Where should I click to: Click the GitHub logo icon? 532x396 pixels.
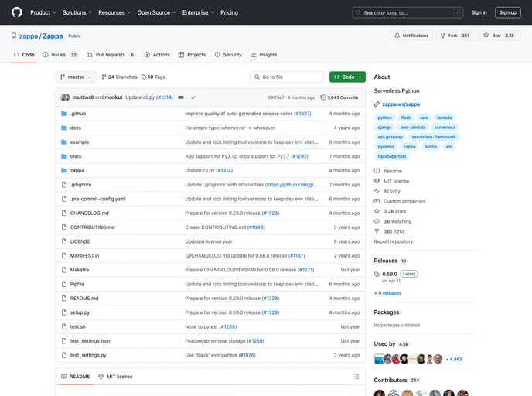pos(17,12)
